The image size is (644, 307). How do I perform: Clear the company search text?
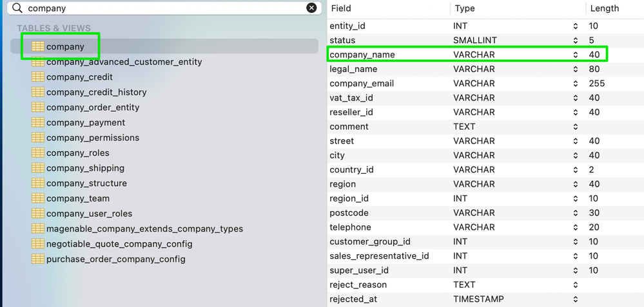[311, 8]
